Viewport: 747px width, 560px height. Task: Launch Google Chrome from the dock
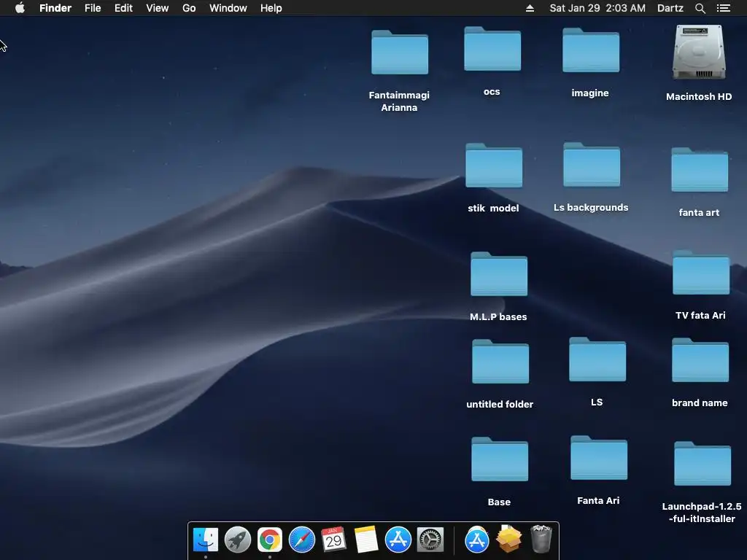tap(270, 540)
